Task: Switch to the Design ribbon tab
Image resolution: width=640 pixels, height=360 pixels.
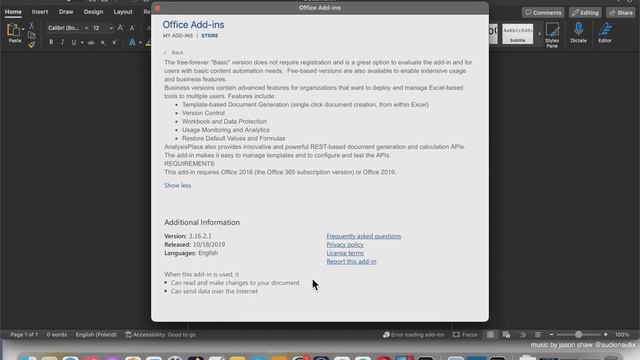Action: click(x=93, y=12)
